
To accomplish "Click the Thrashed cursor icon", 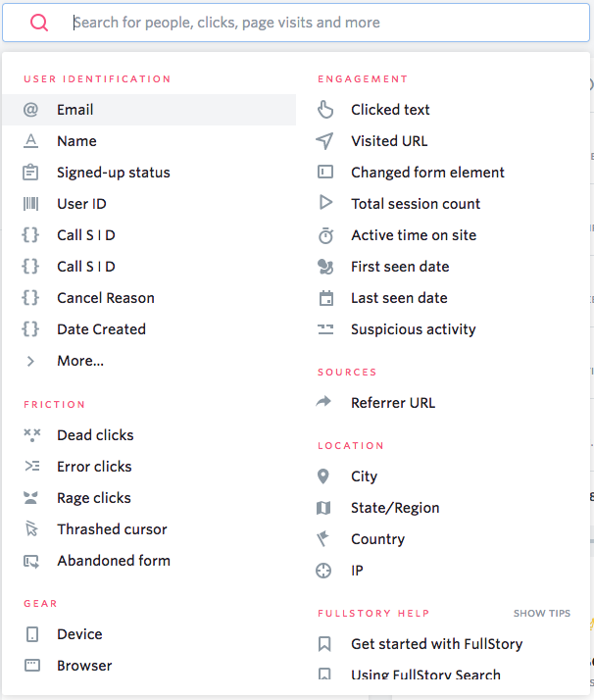I will click(x=31, y=529).
